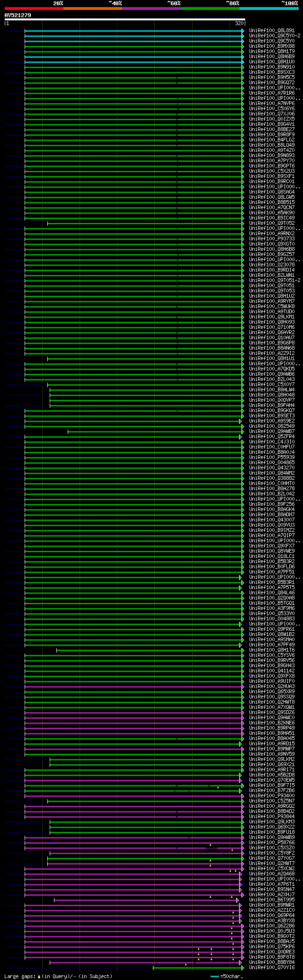This screenshot has width=303, height=980.
Task: Click the cyan alignment bar for Q8H6B9
Action: click(x=134, y=57)
